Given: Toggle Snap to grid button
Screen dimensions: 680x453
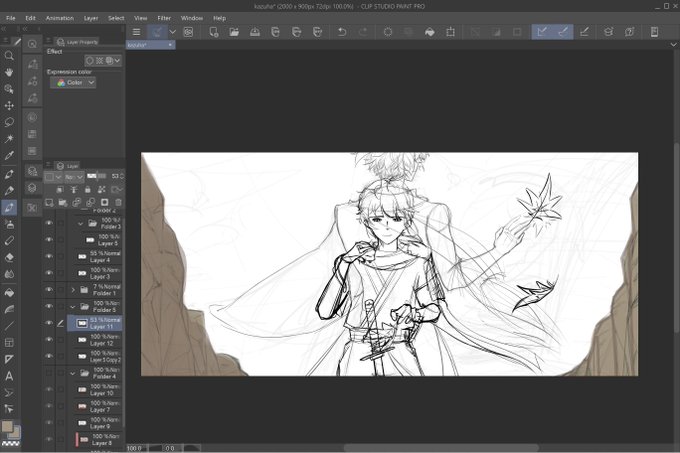Looking at the screenshot, I should (x=584, y=32).
